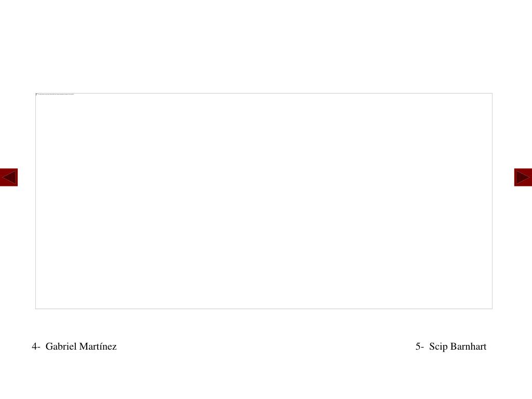The width and height of the screenshot is (532, 399).
Task: Go to the previous slide with left triangle
Action: (x=9, y=177)
